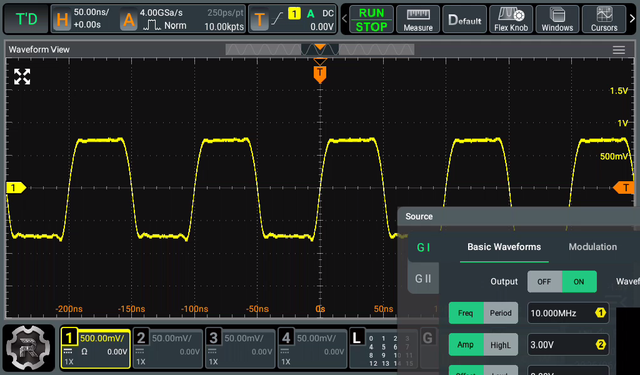Open the Logic analyzer L panel
This screenshot has height=375, width=640.
click(383, 349)
